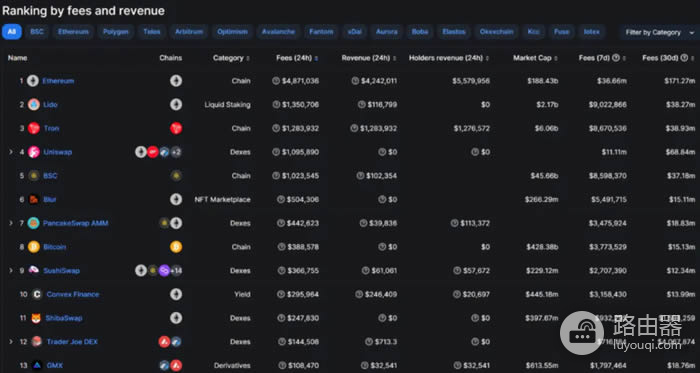Click the help icon beside Ethereum's 24h fees

(276, 81)
